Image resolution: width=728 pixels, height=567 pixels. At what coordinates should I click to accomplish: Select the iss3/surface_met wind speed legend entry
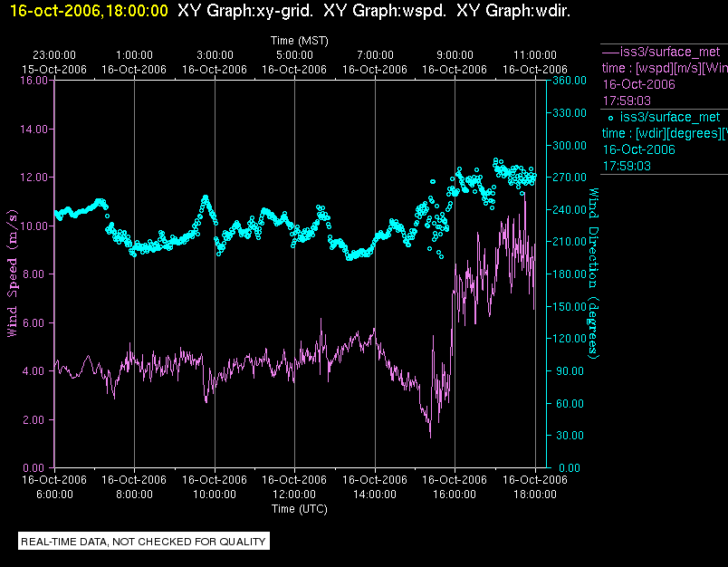coord(665,76)
